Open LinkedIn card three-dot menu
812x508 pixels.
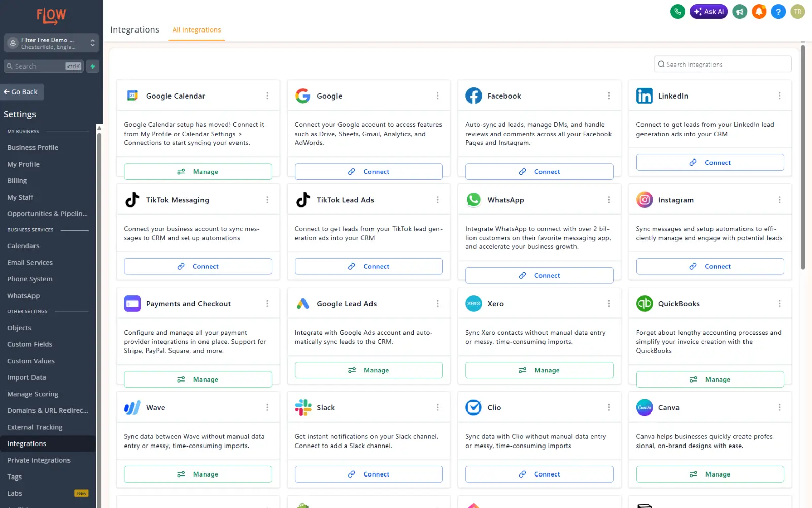pos(780,96)
